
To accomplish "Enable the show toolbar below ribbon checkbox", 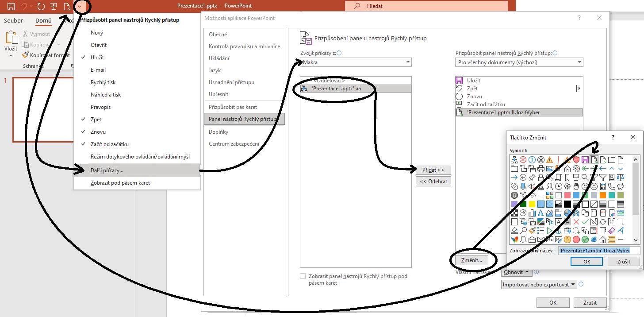I will 303,276.
